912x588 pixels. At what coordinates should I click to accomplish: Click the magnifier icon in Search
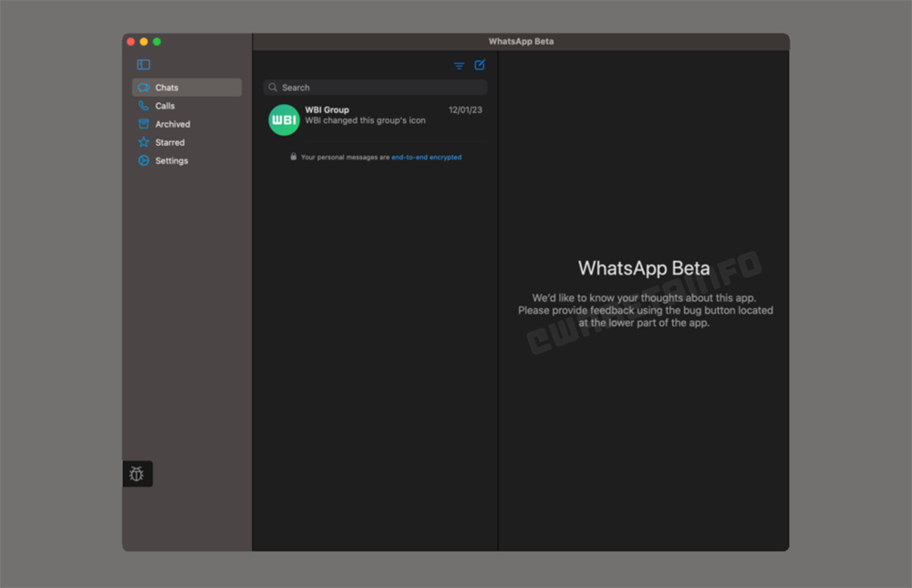[273, 88]
